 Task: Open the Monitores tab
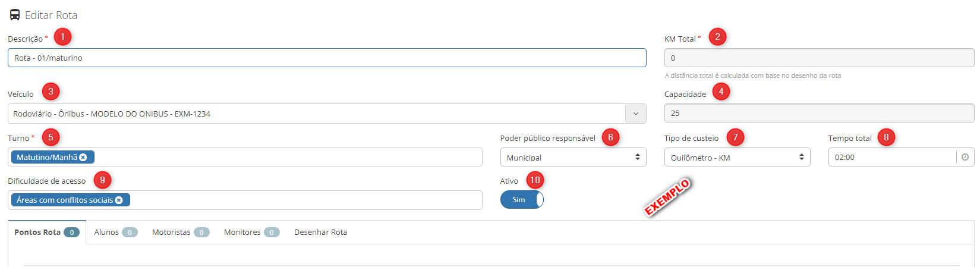point(251,232)
